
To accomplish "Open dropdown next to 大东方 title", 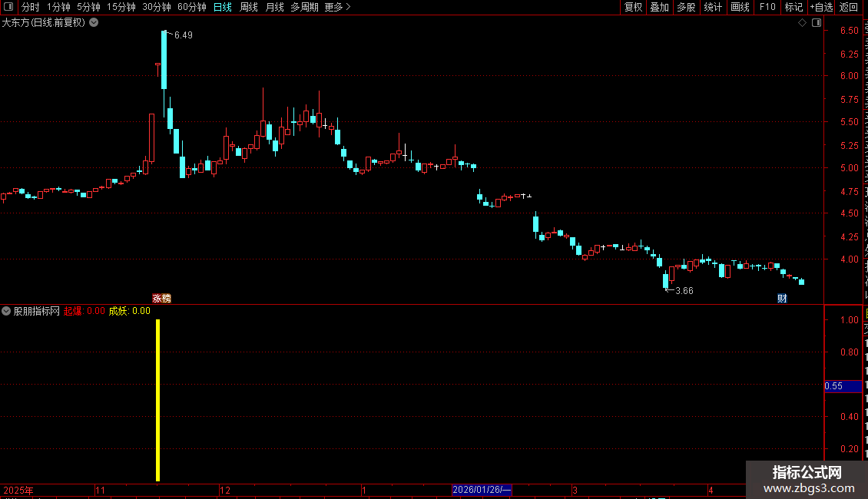I will 94,23.
